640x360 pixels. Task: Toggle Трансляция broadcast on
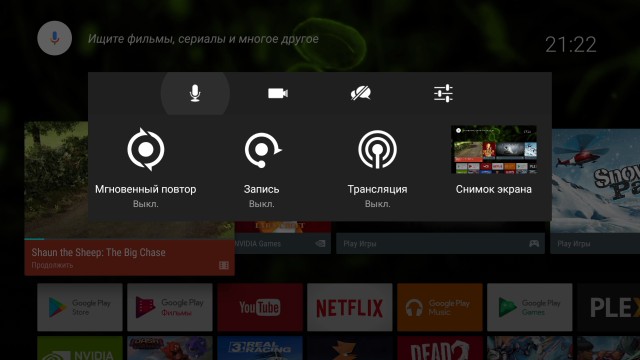(377, 167)
